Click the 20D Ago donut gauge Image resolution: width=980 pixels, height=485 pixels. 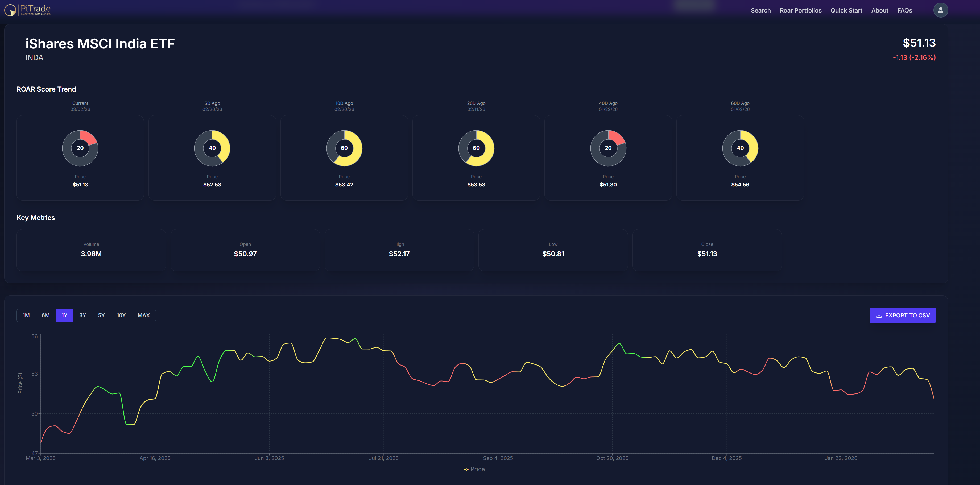(476, 148)
